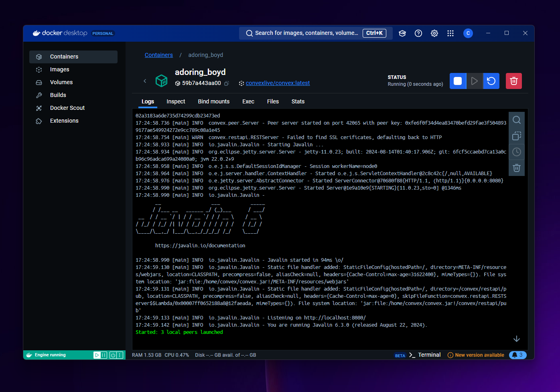Click the https://javalin.io/documentation log text
560x392 pixels.
coord(200,246)
